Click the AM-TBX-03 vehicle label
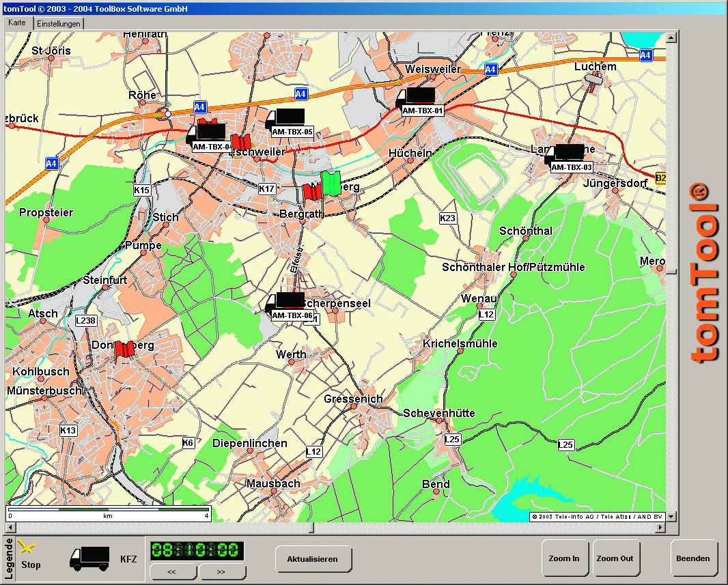This screenshot has height=585, width=728. coord(572,167)
